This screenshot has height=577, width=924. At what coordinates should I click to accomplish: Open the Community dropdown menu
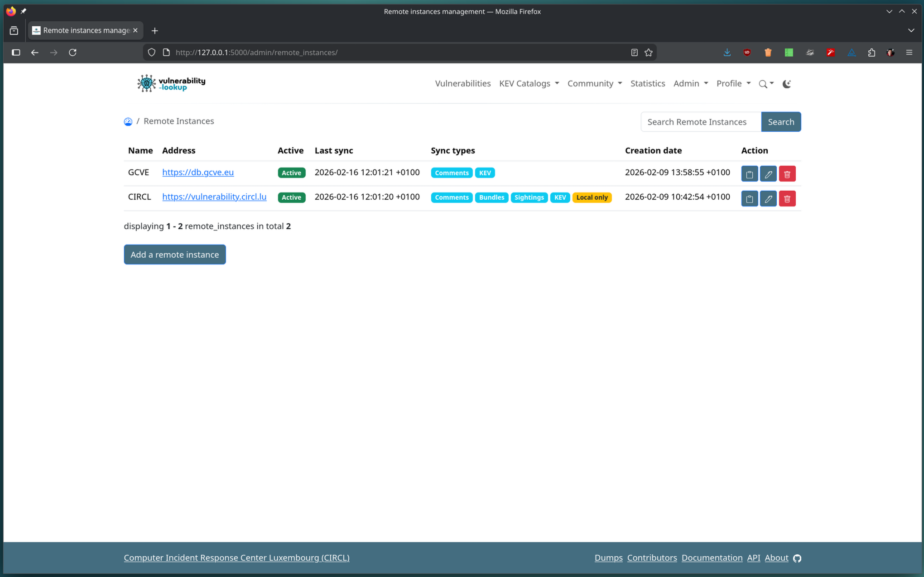click(x=594, y=83)
